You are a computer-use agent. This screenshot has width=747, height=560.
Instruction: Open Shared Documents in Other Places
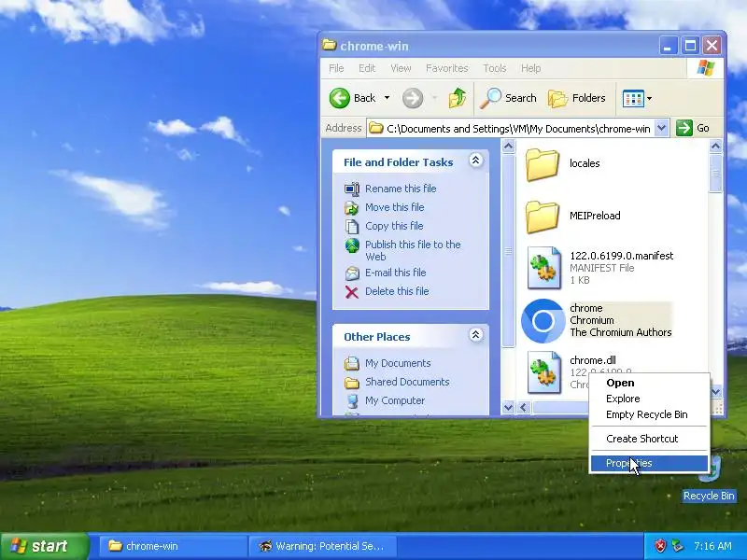coord(407,382)
